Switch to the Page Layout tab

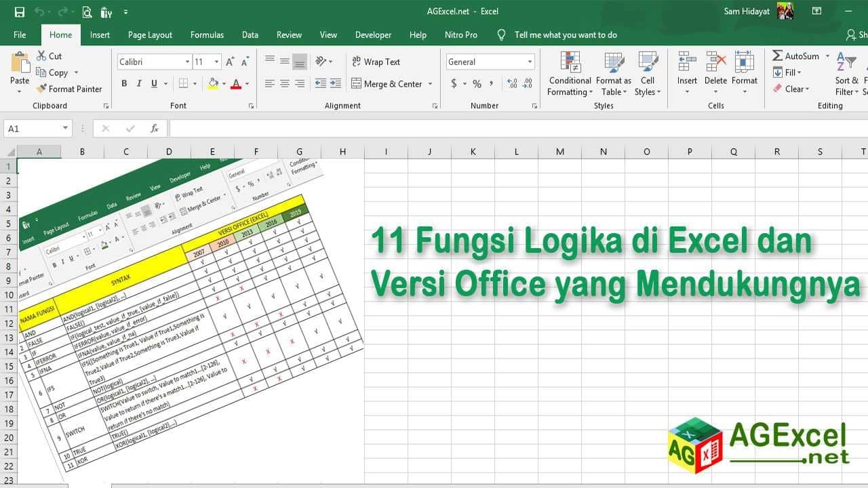(x=150, y=35)
